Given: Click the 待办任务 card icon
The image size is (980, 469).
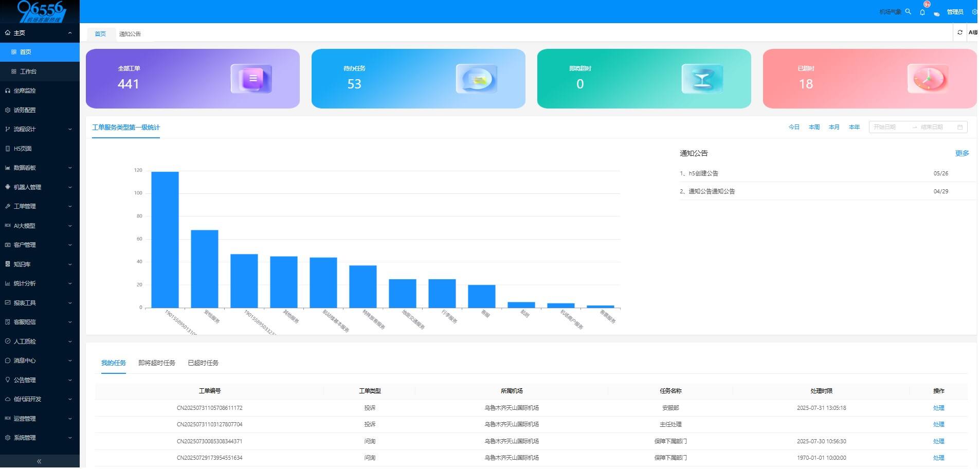Looking at the screenshot, I should pos(476,79).
